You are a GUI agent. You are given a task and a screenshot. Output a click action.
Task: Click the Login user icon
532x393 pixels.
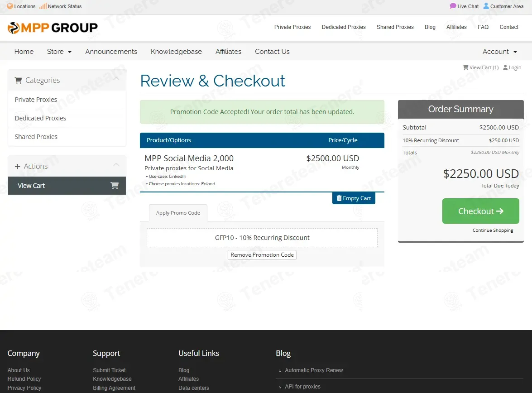(505, 67)
